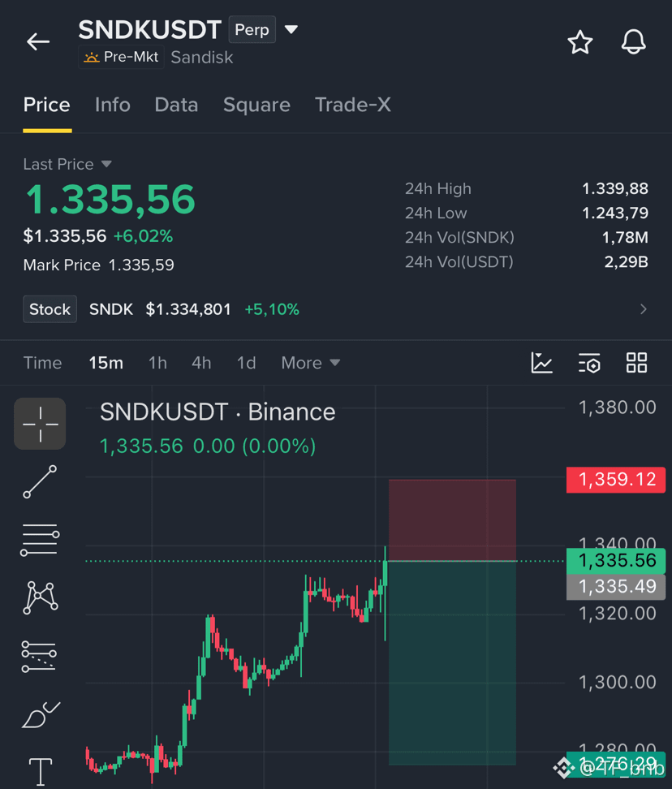672x789 pixels.
Task: Select the position projection tool
Action: coord(39,656)
